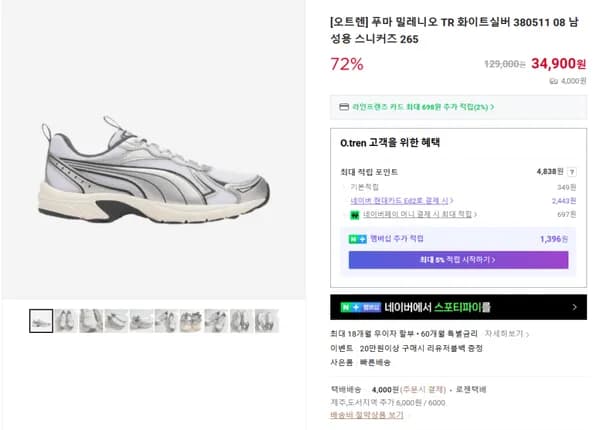Viewport: 600px width, 430px height.
Task: Select the ninth shoe thumbnail
Action: [241, 321]
